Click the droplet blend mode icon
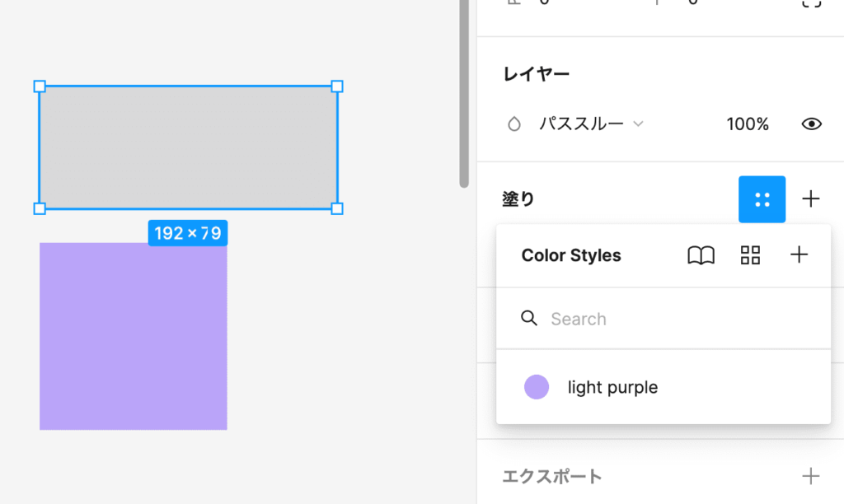844x504 pixels. (x=514, y=124)
